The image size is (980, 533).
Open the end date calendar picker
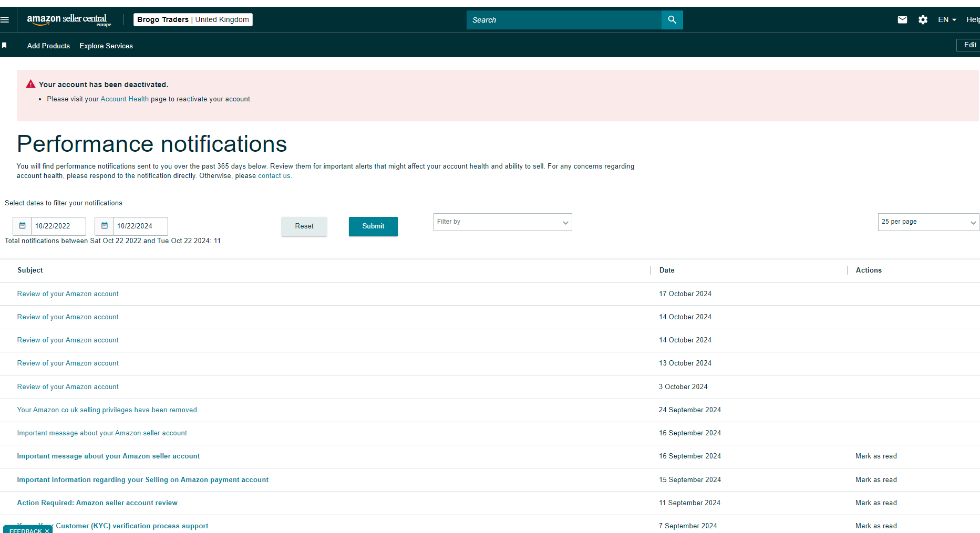[x=104, y=226]
